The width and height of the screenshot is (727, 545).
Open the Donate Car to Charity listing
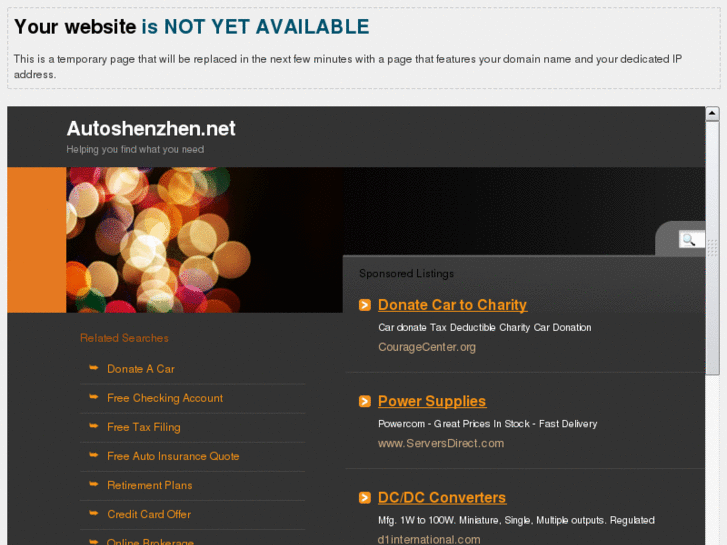coord(453,305)
